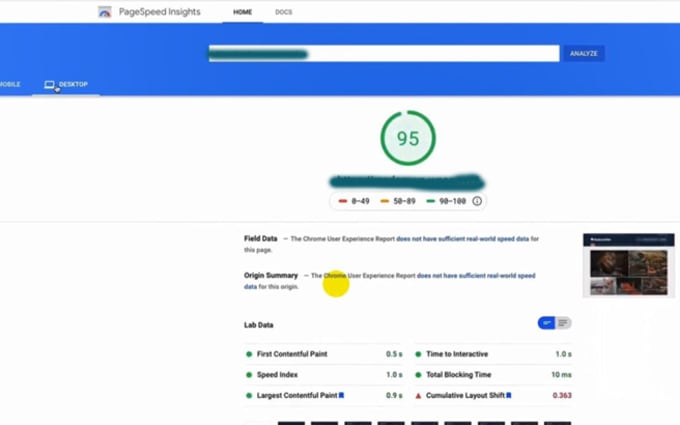680x425 pixels.
Task: Click the Time to Interactive label
Action: coord(457,354)
